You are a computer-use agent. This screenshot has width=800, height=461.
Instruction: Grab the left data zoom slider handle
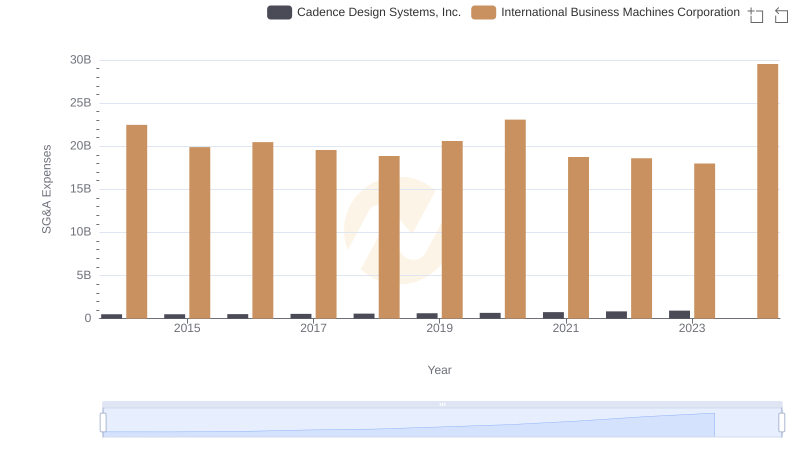tap(103, 423)
